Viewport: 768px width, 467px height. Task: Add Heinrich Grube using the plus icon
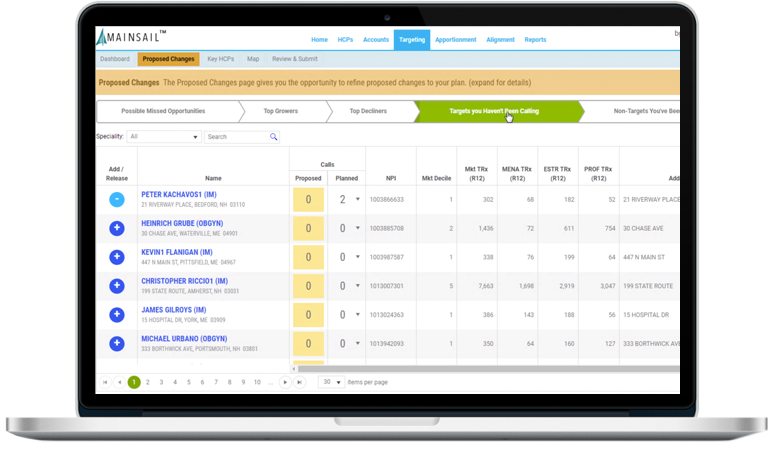point(117,228)
